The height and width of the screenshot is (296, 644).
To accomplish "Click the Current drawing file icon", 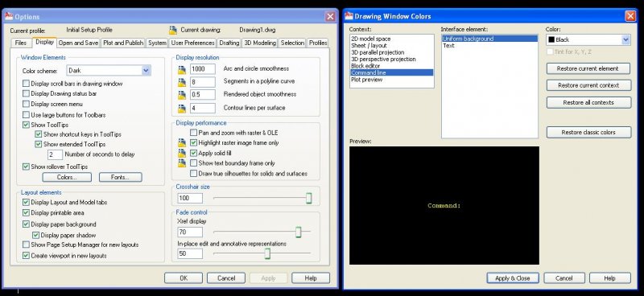I will click(x=173, y=30).
